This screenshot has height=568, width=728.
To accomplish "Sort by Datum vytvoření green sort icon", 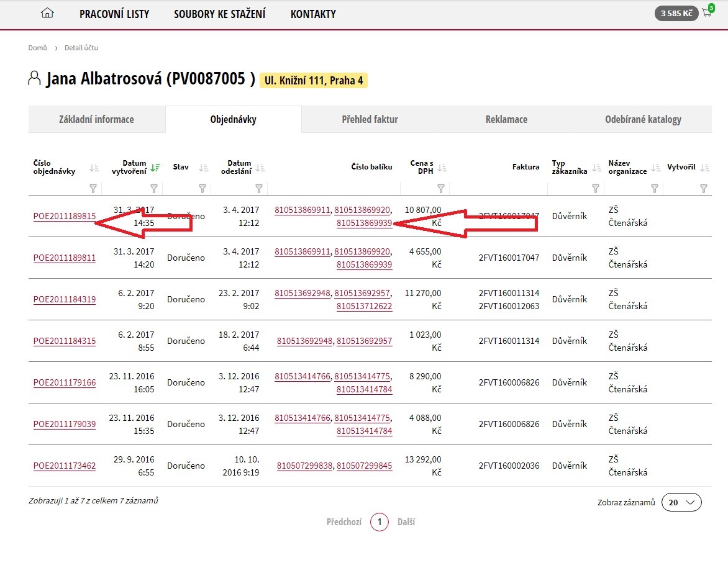I will [x=155, y=168].
